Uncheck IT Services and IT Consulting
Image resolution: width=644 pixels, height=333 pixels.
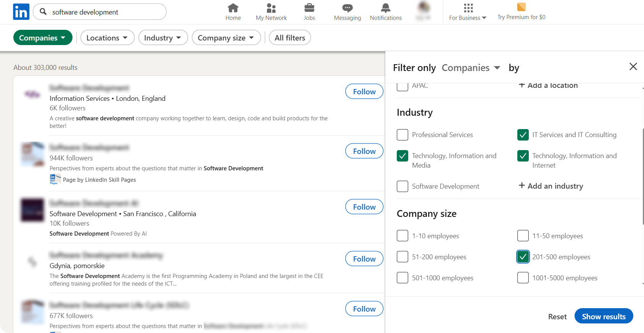[523, 135]
